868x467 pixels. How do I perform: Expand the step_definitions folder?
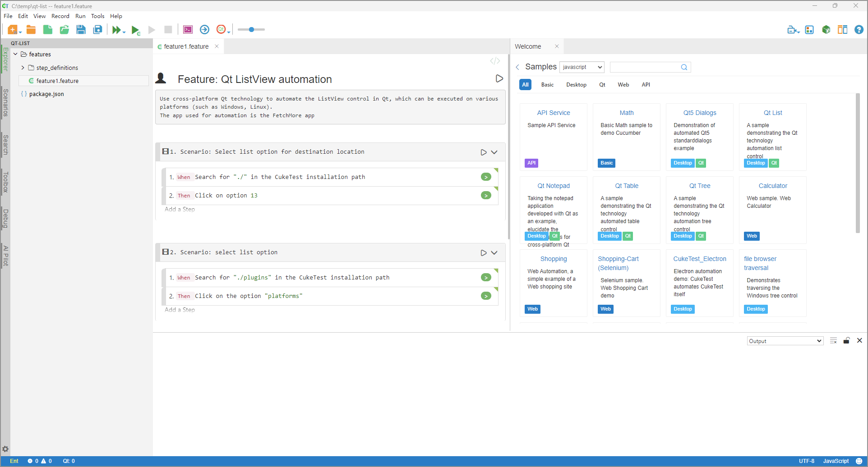coord(23,68)
